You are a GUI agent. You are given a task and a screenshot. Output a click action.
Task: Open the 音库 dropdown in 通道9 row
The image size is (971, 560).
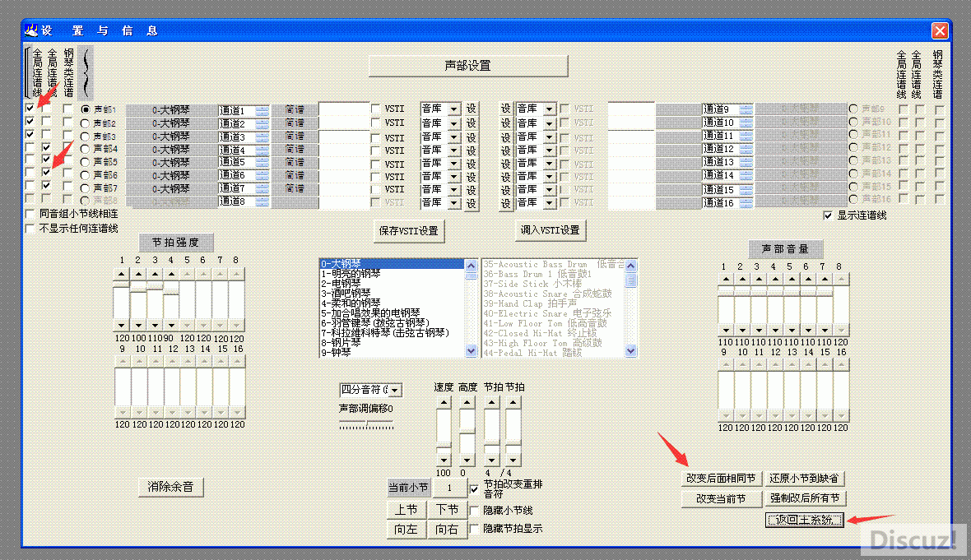pyautogui.click(x=549, y=109)
